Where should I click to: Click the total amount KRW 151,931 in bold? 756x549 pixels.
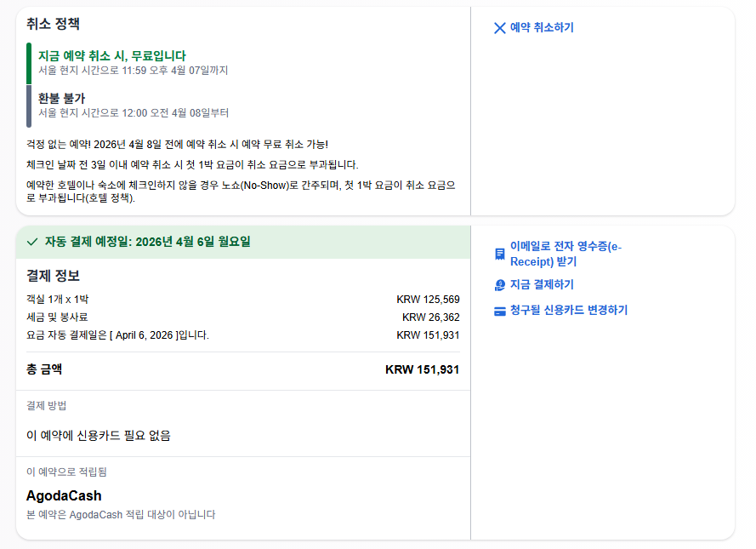(x=422, y=369)
